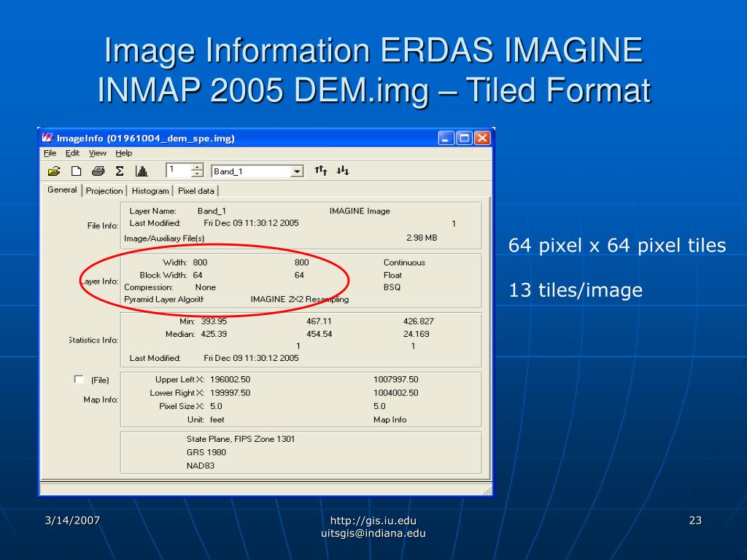This screenshot has width=747, height=560.
Task: Click the Continuous layer type text
Action: coord(404,262)
